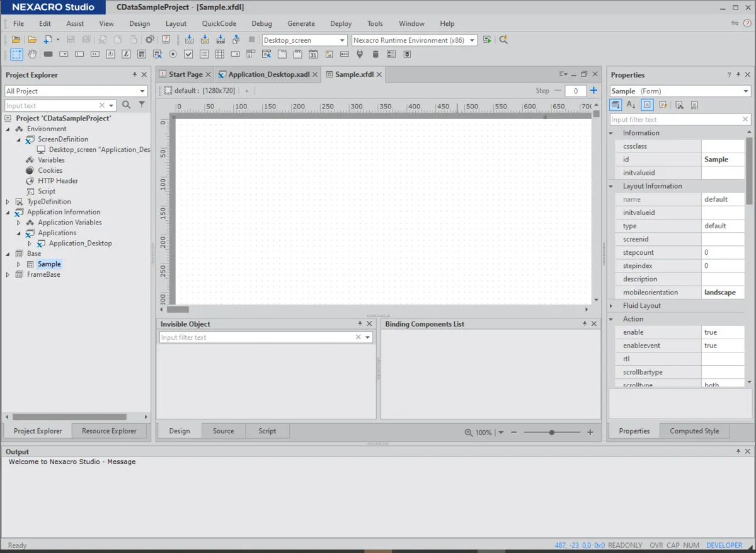This screenshot has width=756, height=553.
Task: Select the Radio component icon
Action: pyautogui.click(x=173, y=54)
